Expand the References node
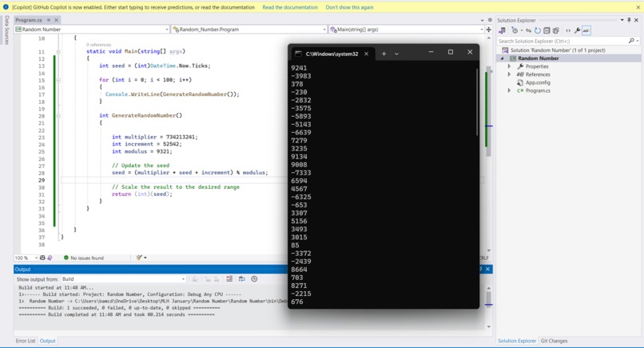644x348 pixels. pos(509,74)
